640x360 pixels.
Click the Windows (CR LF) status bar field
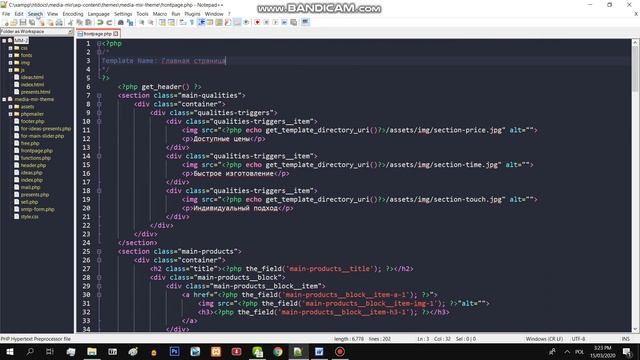[544, 339]
